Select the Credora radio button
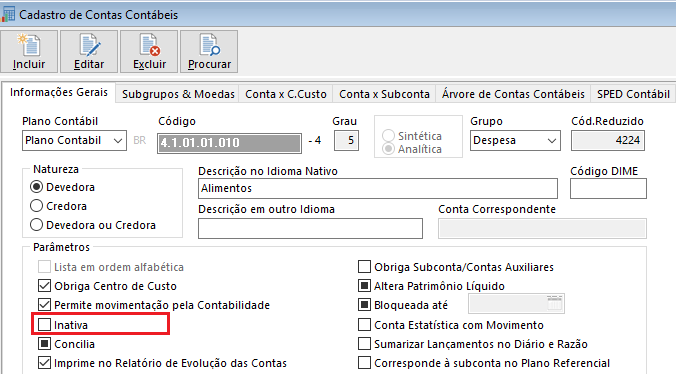The width and height of the screenshot is (676, 374). (37, 206)
